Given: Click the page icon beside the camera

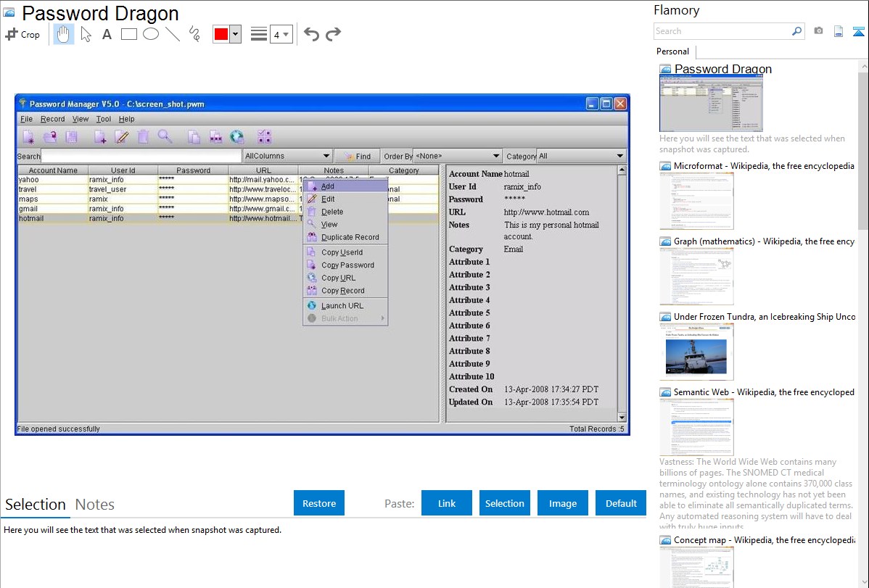Looking at the screenshot, I should (x=839, y=31).
